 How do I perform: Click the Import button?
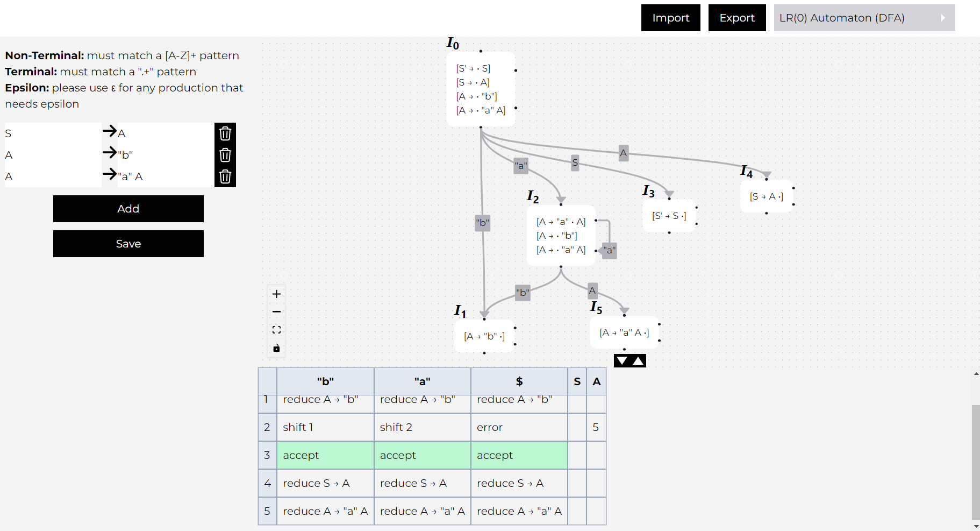tap(670, 18)
